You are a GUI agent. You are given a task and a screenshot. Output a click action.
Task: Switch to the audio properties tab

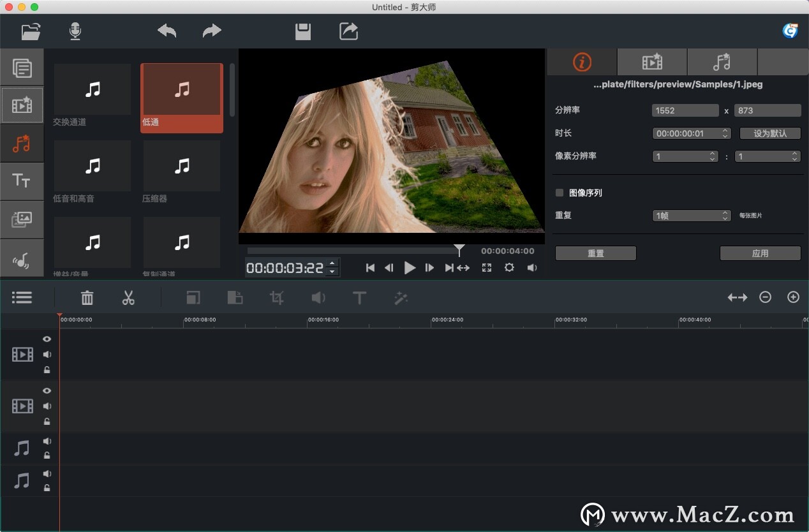[x=722, y=62]
